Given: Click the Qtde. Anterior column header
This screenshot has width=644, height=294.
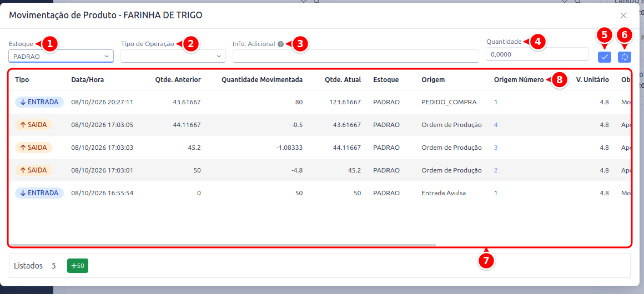Looking at the screenshot, I should tap(178, 80).
